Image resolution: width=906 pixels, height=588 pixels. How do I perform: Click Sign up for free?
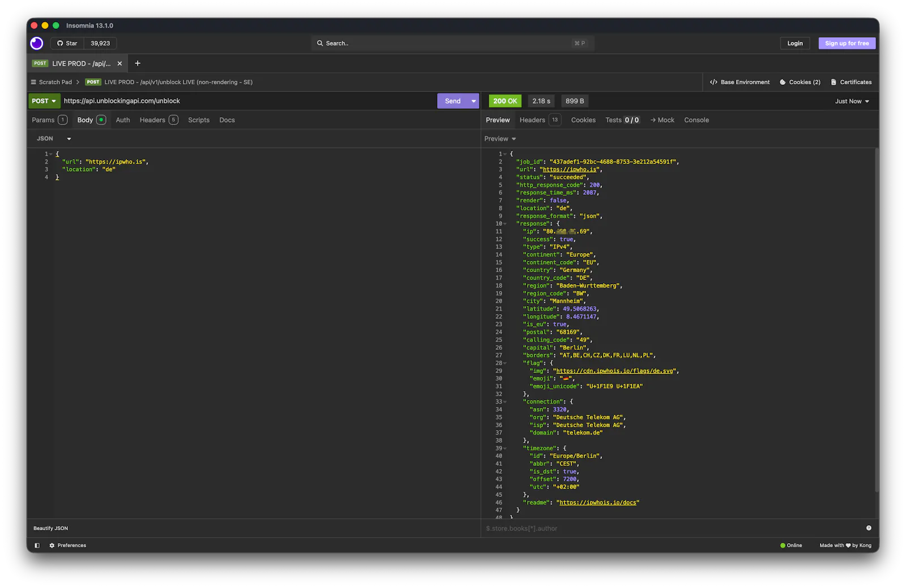tap(847, 44)
